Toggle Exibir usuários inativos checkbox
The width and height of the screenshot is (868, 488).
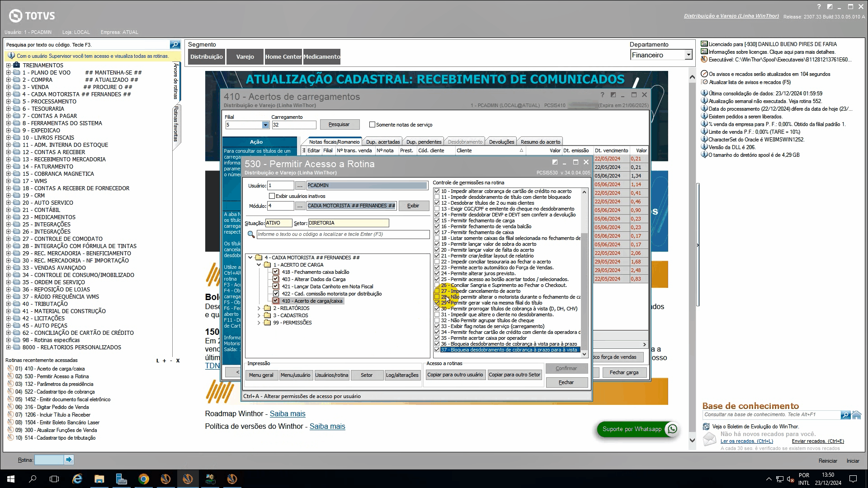(272, 196)
